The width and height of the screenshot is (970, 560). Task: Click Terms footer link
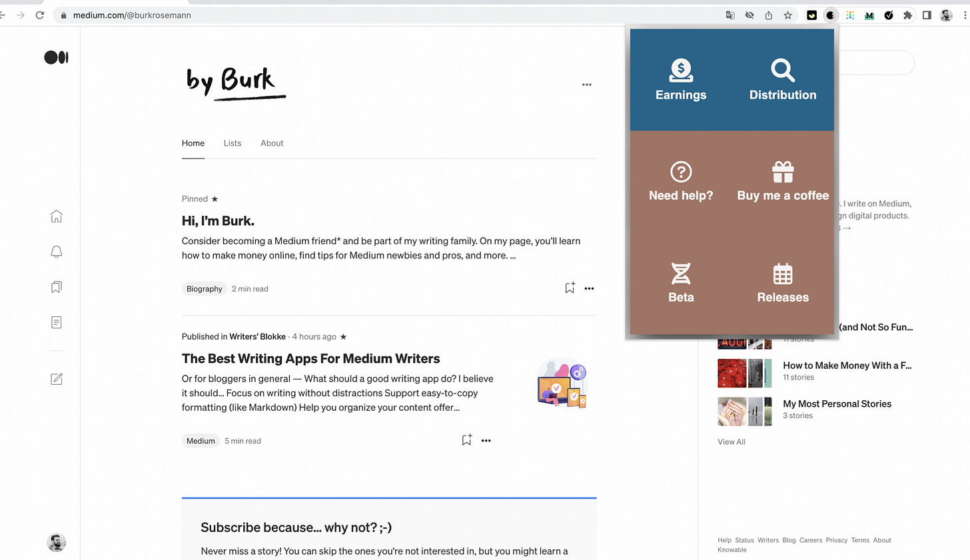tap(860, 540)
